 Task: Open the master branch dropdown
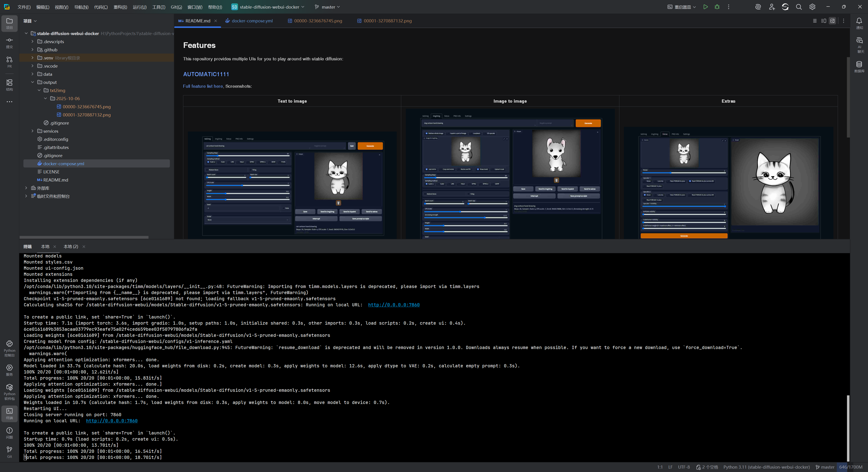(327, 7)
